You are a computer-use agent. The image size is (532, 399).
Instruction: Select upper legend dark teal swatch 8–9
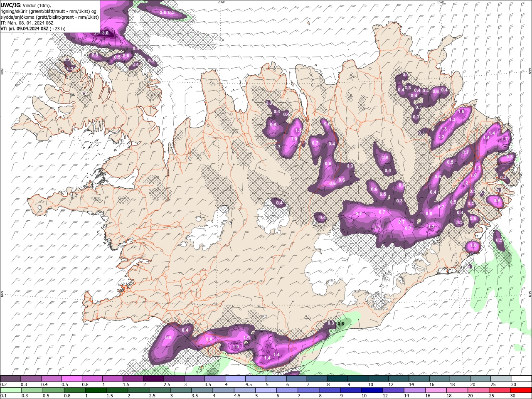(x=337, y=379)
